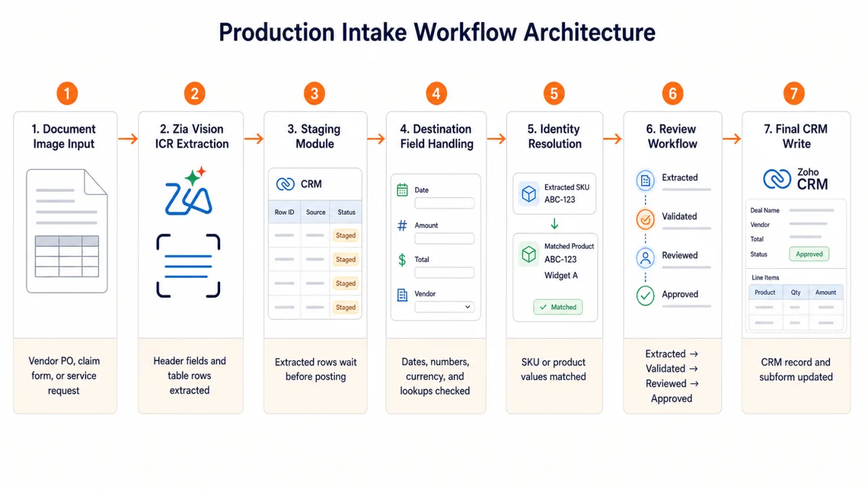Viewport: 868px width, 489px height.
Task: Click the 4. Destination Field Handling heading
Action: [436, 137]
